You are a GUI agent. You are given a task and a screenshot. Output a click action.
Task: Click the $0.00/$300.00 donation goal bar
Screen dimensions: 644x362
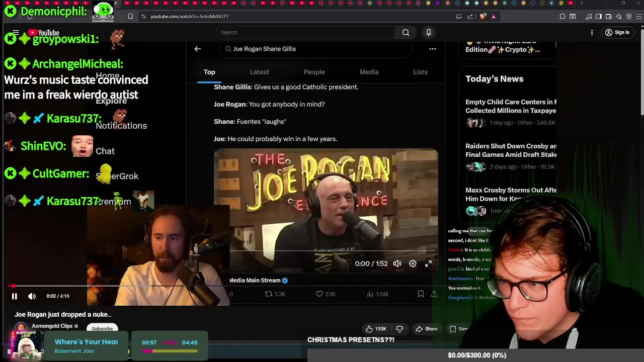click(x=476, y=355)
